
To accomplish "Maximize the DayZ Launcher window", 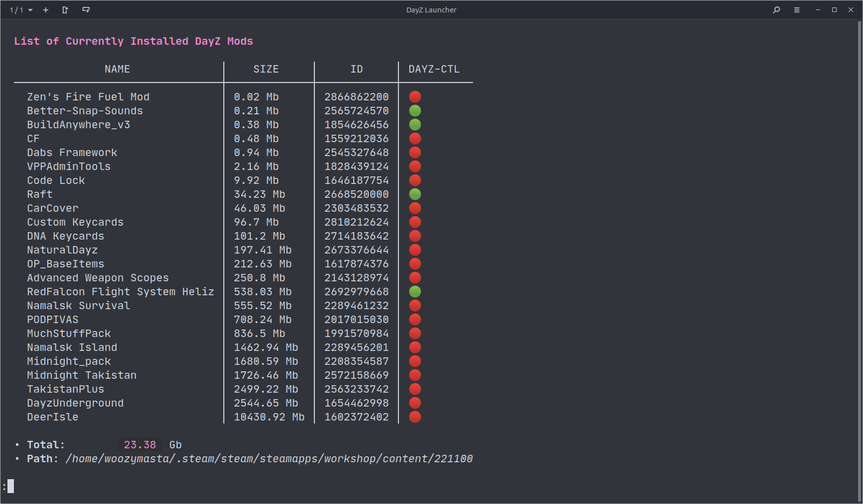I will (x=834, y=10).
